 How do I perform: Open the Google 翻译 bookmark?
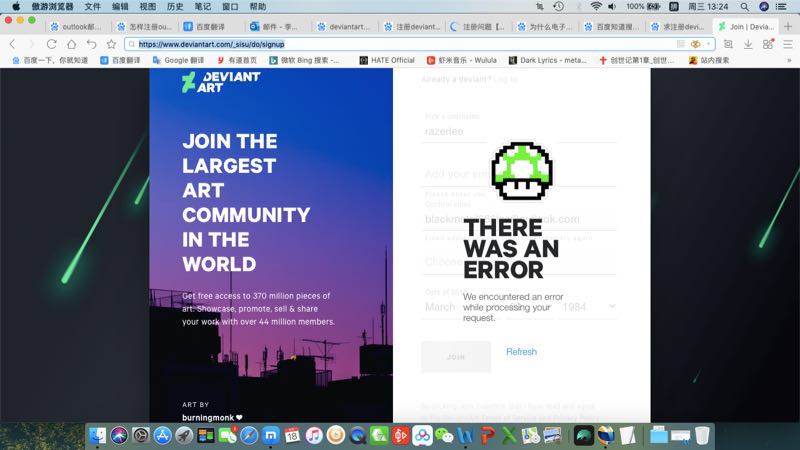[x=178, y=60]
